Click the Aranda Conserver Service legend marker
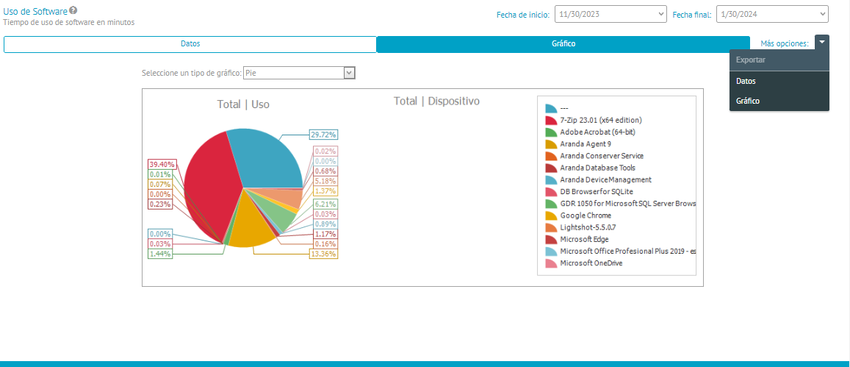This screenshot has width=850, height=367. (551, 156)
